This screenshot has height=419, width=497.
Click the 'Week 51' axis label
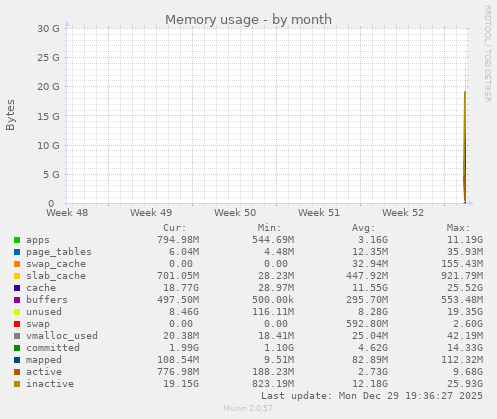(x=319, y=213)
